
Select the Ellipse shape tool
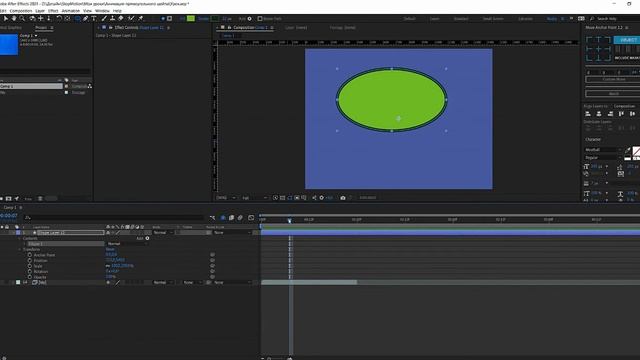tap(77, 18)
